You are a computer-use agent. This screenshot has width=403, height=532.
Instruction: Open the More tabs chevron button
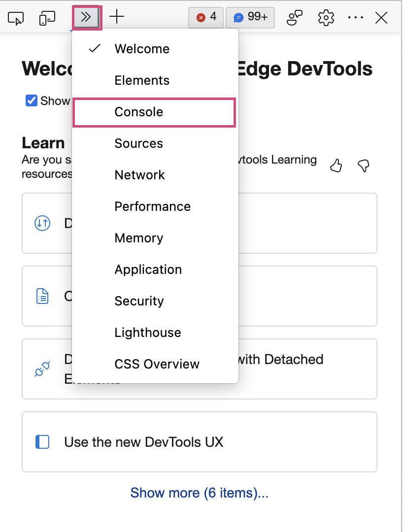coord(86,17)
